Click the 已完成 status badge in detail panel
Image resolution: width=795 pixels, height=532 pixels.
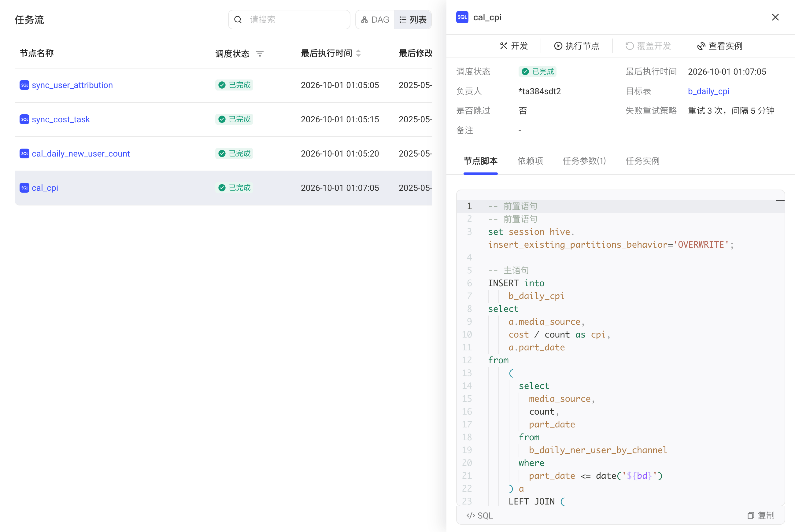[x=538, y=72]
